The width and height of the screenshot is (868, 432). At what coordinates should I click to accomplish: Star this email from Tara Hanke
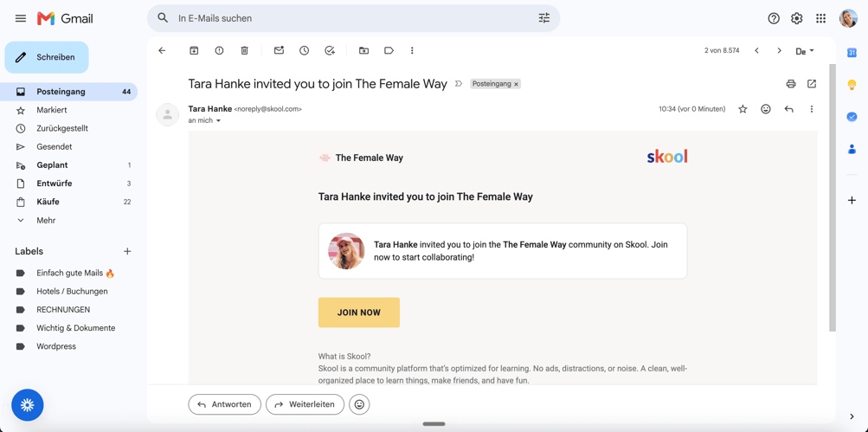coord(743,109)
